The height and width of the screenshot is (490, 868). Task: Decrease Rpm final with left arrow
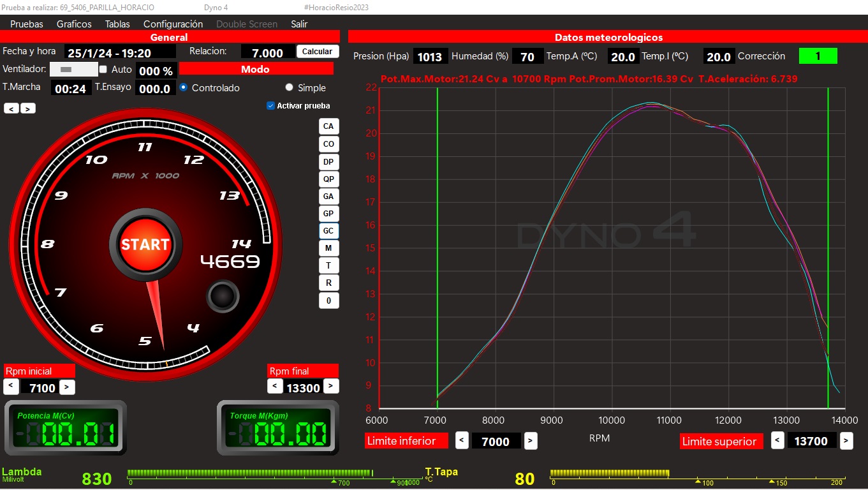pos(274,386)
